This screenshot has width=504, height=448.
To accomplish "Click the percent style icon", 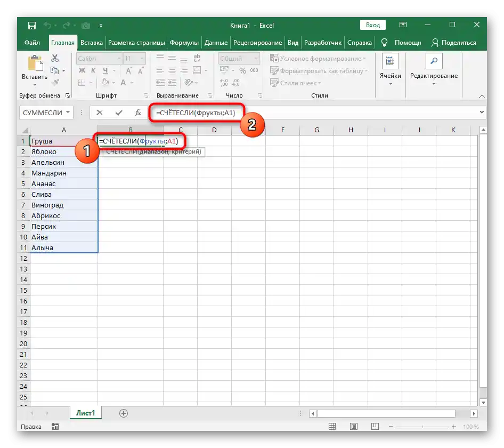I will pos(243,70).
